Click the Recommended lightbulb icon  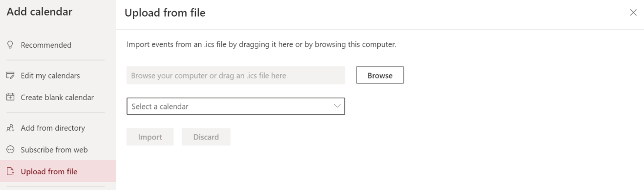point(10,45)
